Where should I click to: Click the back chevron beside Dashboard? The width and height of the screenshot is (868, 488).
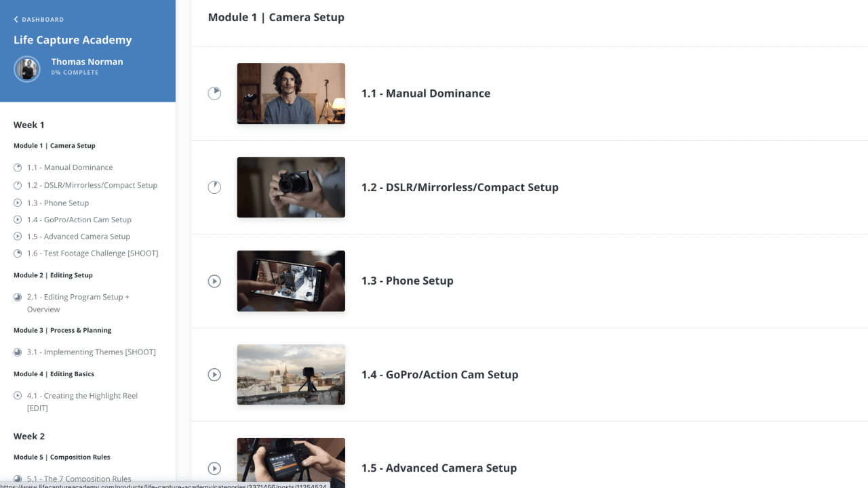pos(16,20)
